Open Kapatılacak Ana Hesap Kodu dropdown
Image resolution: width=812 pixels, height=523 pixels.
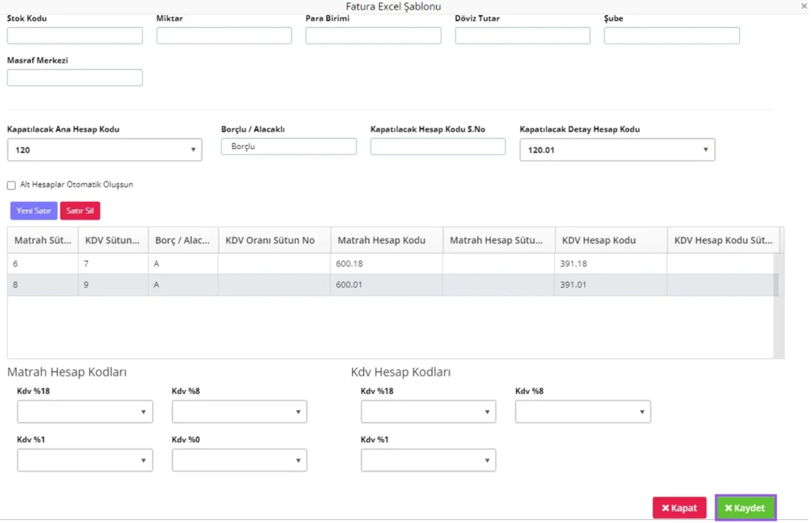pos(105,150)
